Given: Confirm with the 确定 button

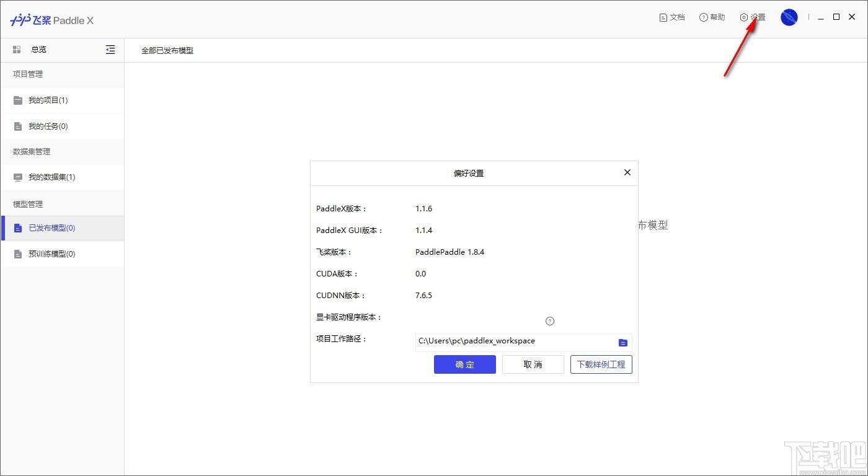Looking at the screenshot, I should [x=465, y=364].
